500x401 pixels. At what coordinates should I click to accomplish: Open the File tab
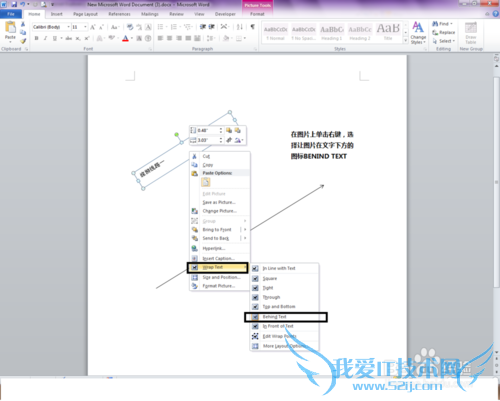point(11,14)
